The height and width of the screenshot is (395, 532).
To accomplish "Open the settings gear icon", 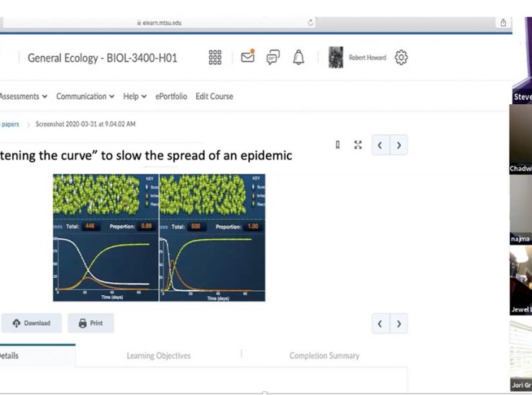I will pos(401,57).
